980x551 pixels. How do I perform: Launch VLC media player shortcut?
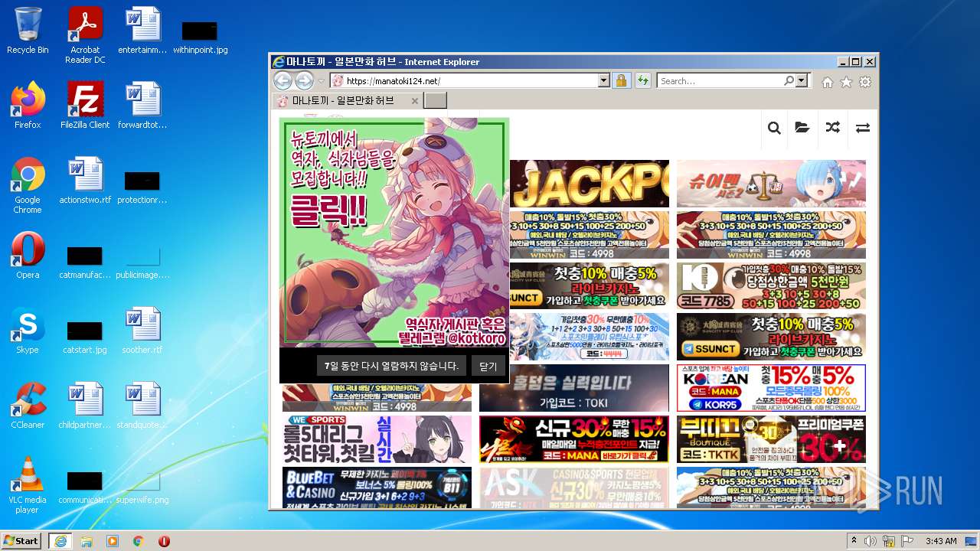[x=28, y=485]
